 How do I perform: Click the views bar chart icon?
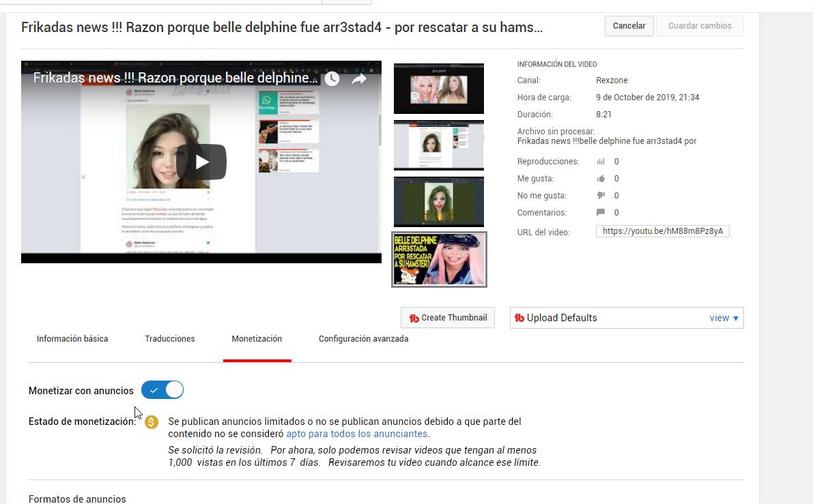coord(601,162)
